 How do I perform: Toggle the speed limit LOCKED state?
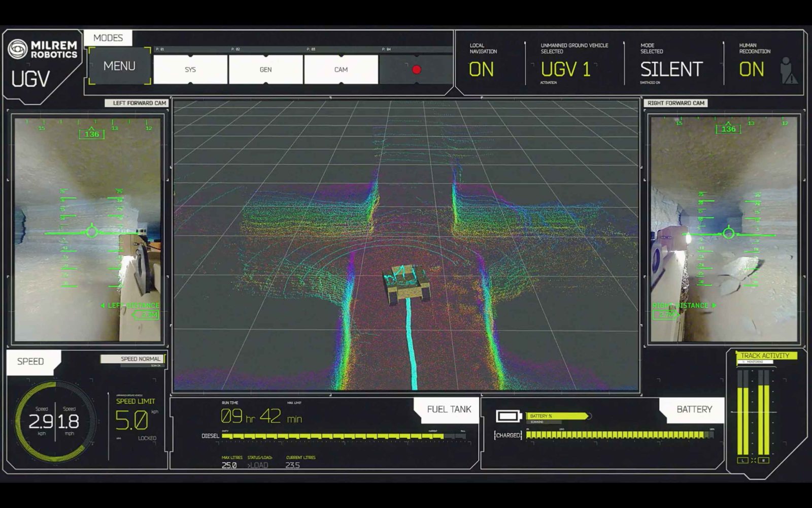tap(147, 438)
